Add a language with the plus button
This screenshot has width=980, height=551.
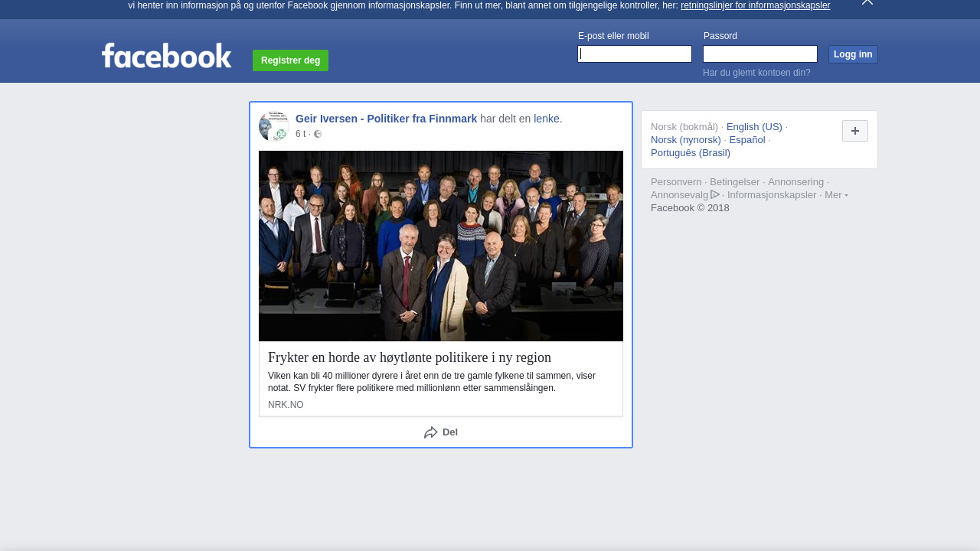pyautogui.click(x=855, y=131)
